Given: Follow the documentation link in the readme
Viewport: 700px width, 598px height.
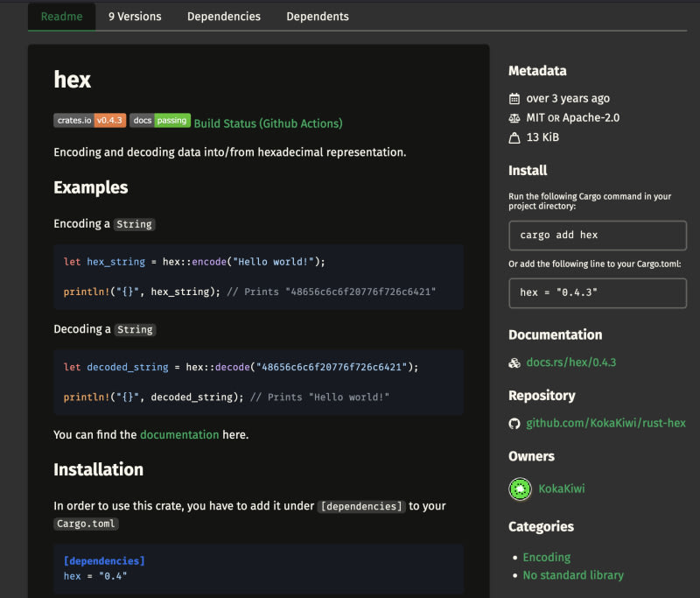Looking at the screenshot, I should [179, 434].
